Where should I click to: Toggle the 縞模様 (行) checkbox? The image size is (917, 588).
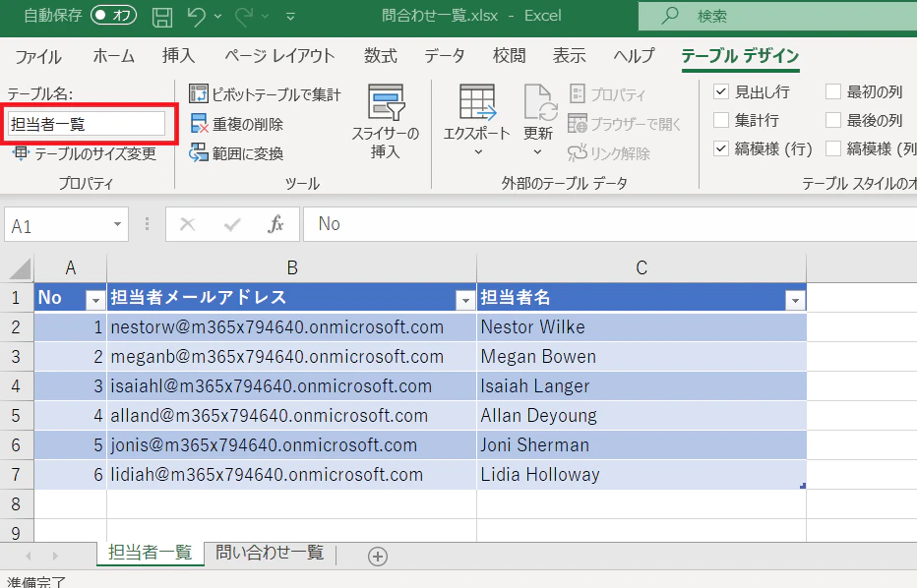pos(721,148)
